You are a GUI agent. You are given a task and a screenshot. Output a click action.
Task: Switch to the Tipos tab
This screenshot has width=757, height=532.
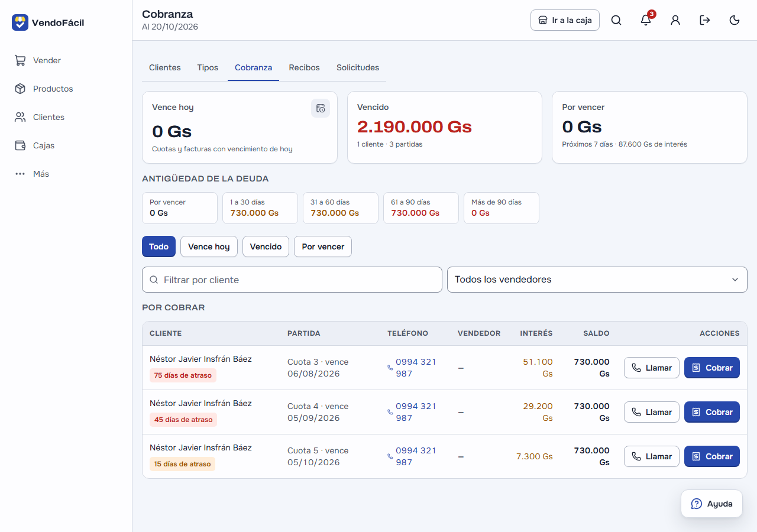point(208,67)
